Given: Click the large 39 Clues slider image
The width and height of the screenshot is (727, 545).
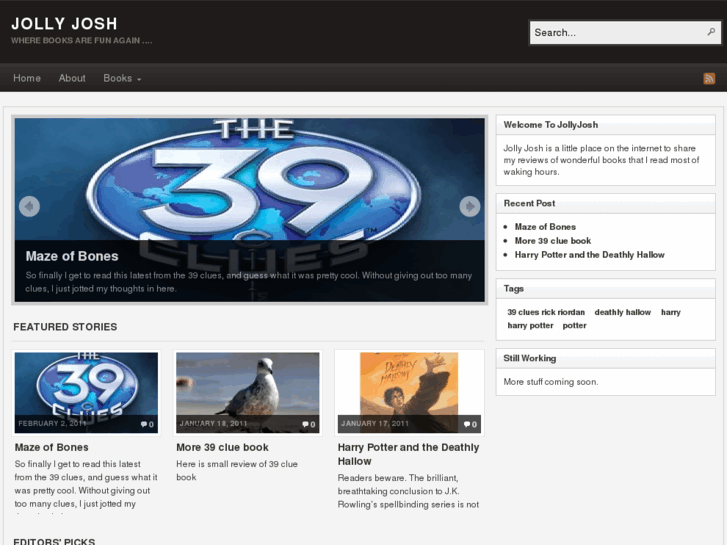Looking at the screenshot, I should [249, 210].
